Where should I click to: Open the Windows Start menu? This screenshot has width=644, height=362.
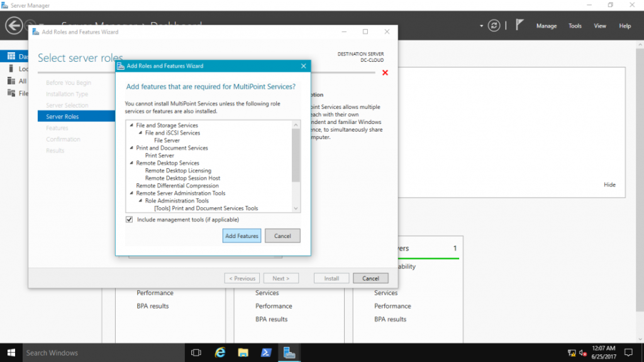point(11,353)
